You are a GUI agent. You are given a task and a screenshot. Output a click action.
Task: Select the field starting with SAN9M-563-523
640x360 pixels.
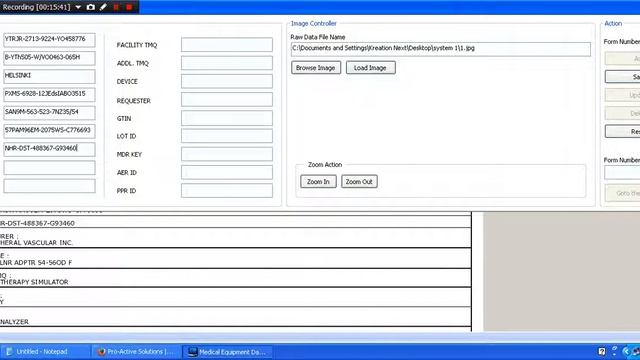click(49, 113)
